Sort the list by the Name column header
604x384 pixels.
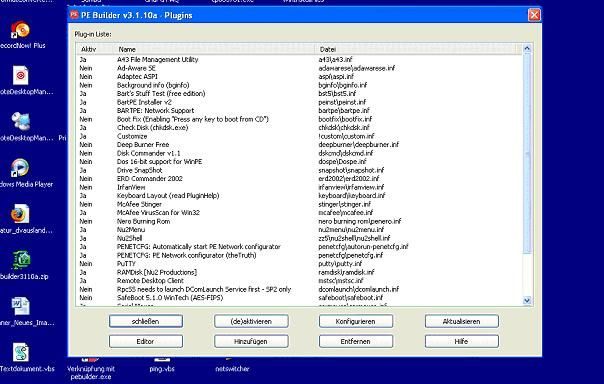tap(214, 49)
